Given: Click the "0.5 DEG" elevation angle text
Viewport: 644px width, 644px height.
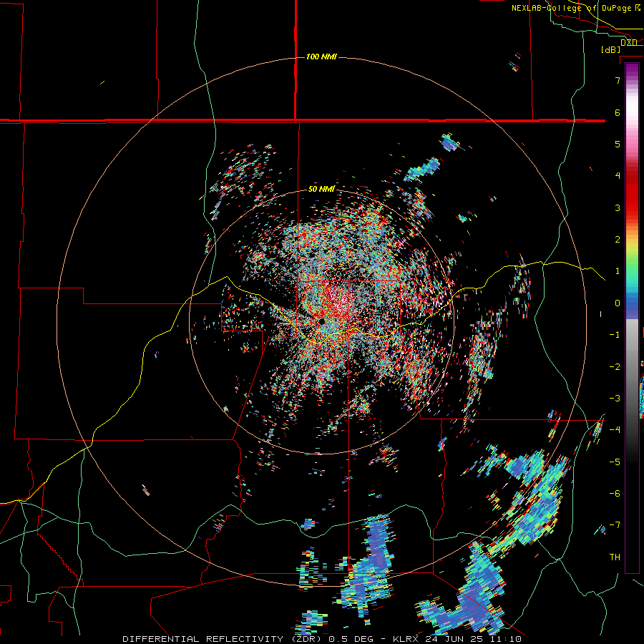Looking at the screenshot, I should click(351, 639).
